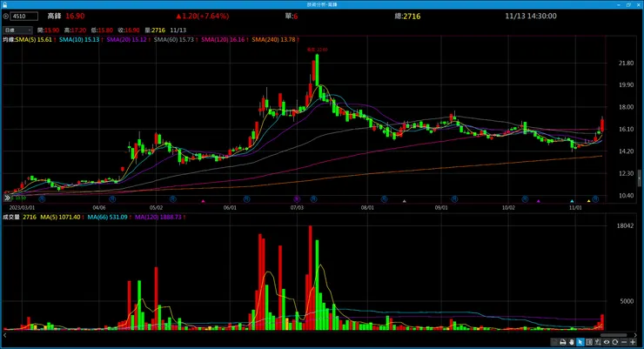
Task: Click the 成交量 volume panel title
Action: pyautogui.click(x=11, y=217)
